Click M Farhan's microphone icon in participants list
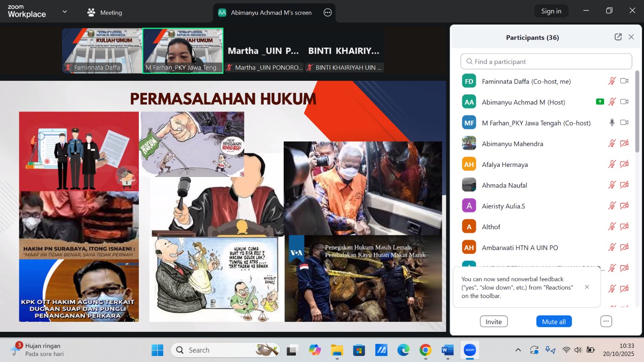644x362 pixels. 612,123
